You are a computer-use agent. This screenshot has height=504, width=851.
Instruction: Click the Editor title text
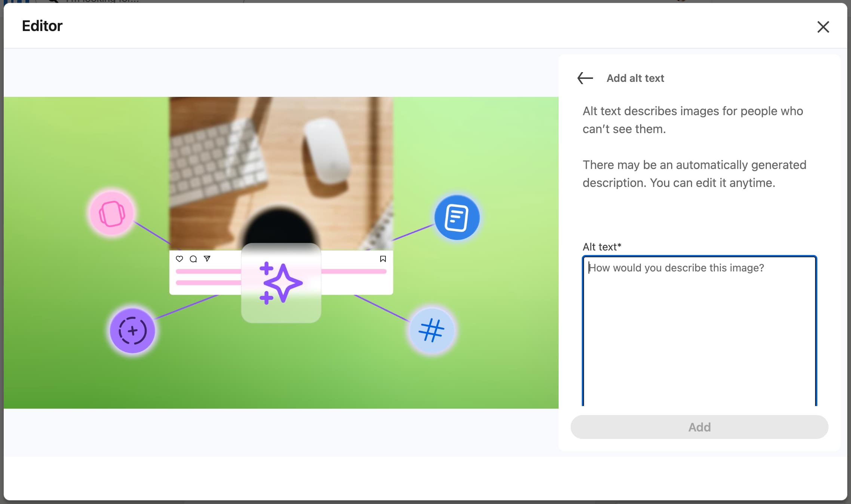pyautogui.click(x=42, y=26)
